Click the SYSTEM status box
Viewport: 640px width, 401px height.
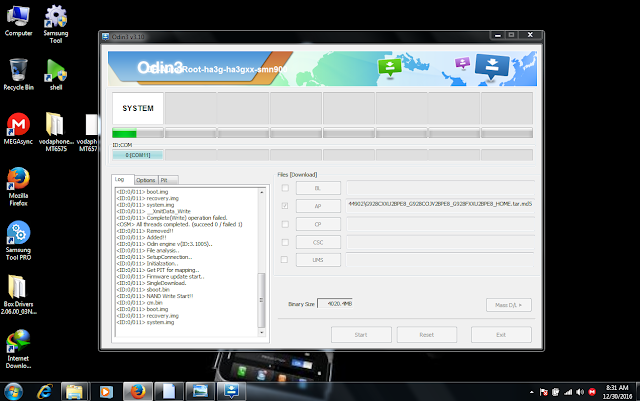point(138,108)
